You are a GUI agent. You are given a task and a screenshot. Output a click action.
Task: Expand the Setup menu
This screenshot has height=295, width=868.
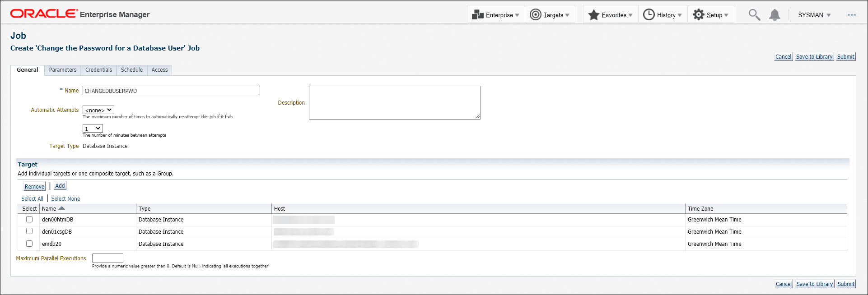point(711,15)
